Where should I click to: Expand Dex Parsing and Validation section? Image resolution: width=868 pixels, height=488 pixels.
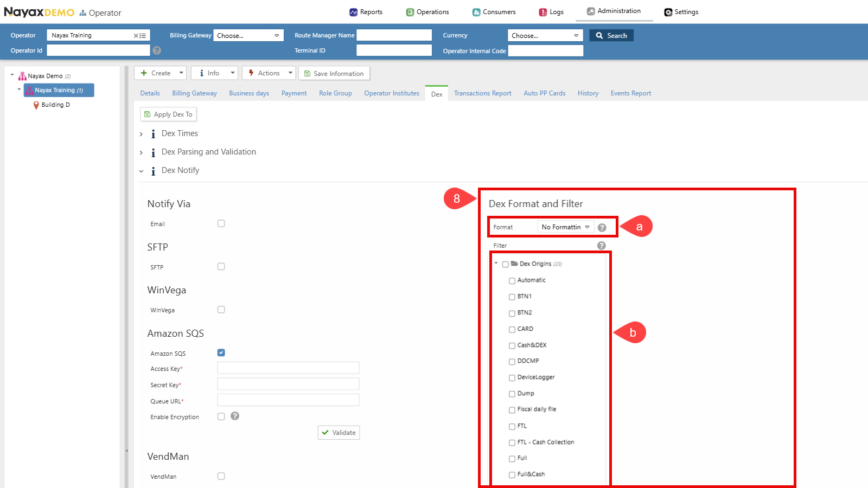coord(141,152)
